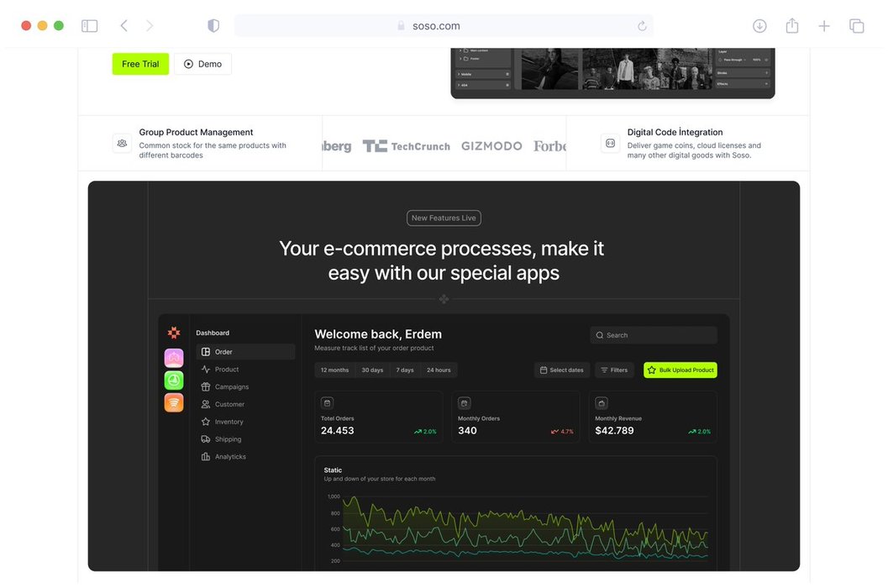Click the Monthly Orders card icon
Image resolution: width=888 pixels, height=588 pixels.
[x=465, y=403]
